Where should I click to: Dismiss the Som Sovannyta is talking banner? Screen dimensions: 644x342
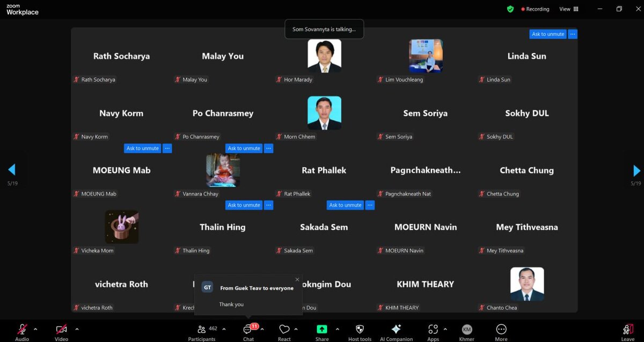pos(324,29)
